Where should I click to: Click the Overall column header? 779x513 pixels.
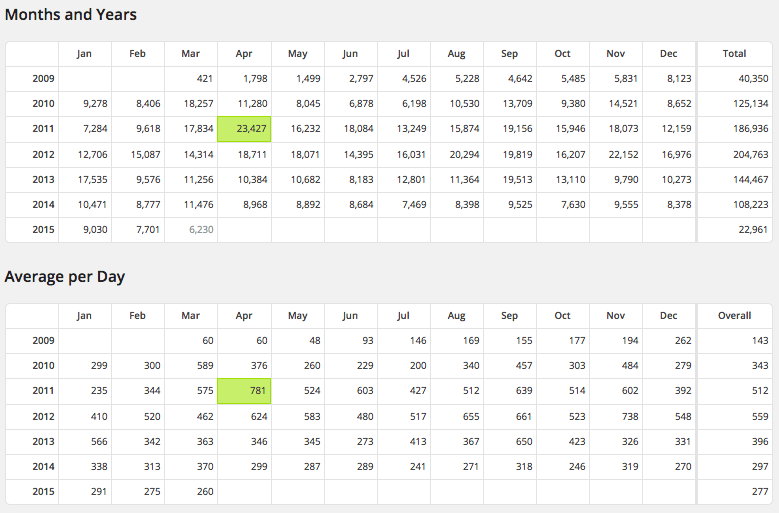click(x=734, y=316)
